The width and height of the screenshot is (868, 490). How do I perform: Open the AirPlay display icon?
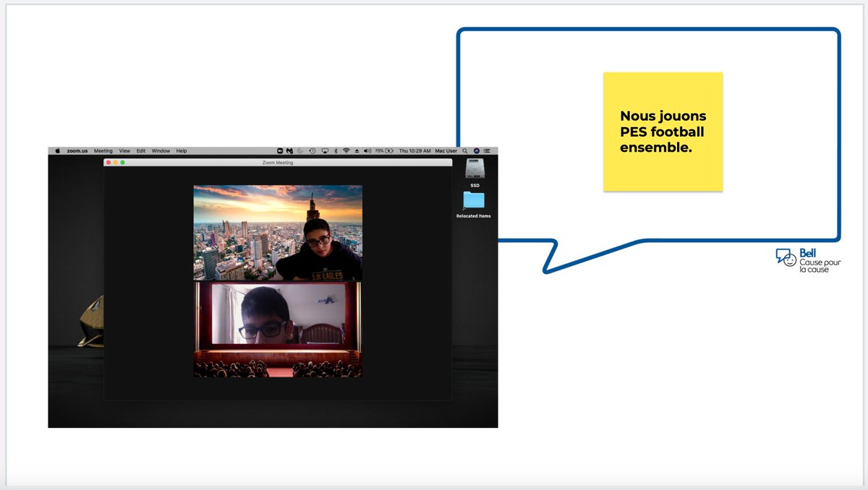point(325,151)
